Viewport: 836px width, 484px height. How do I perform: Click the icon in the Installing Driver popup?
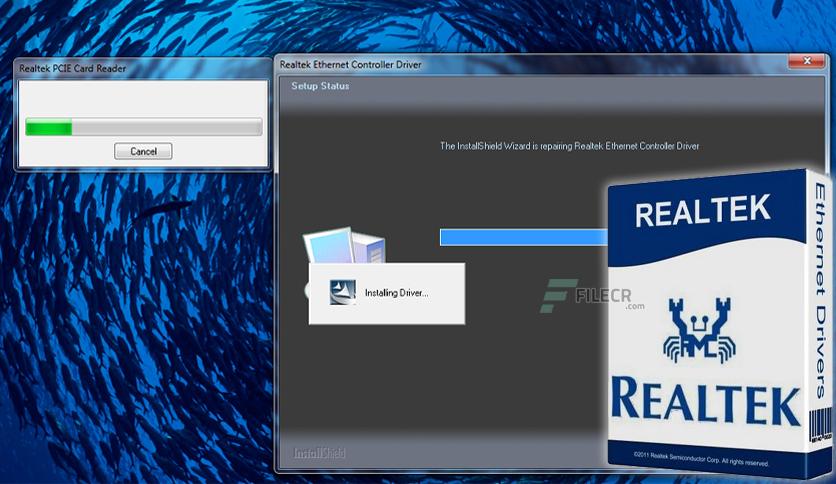343,292
